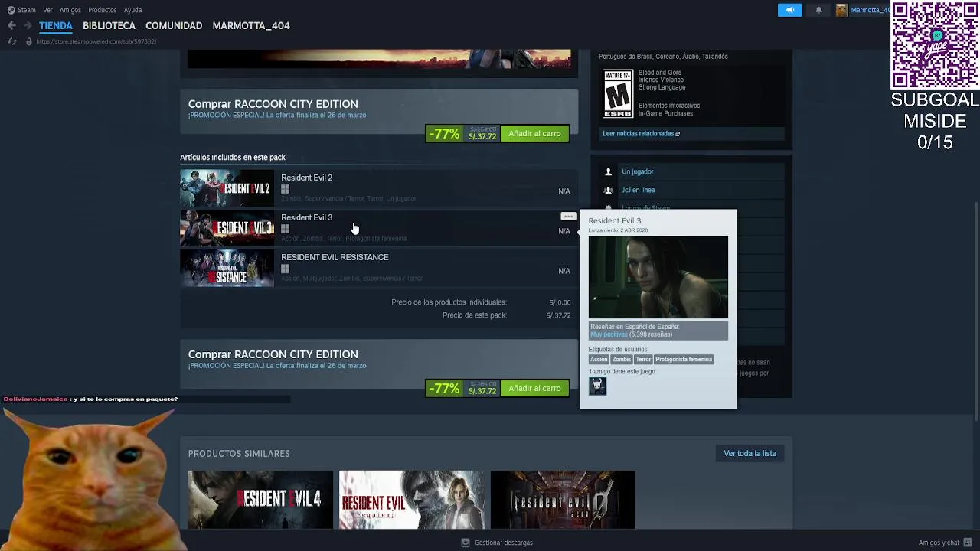Image resolution: width=980 pixels, height=551 pixels.
Task: Click the Windows icon under Resident Evil 2
Action: [285, 189]
